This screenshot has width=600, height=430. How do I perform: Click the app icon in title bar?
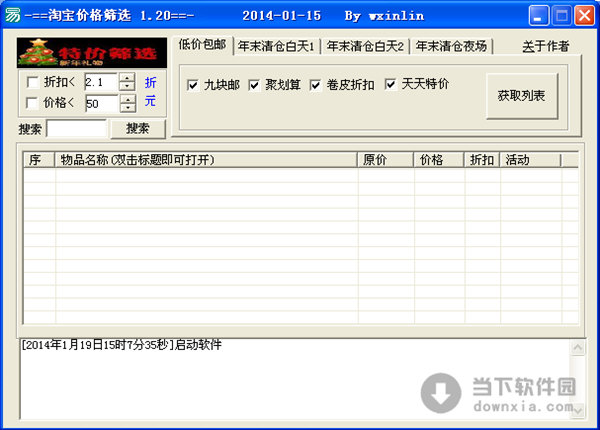[x=12, y=15]
